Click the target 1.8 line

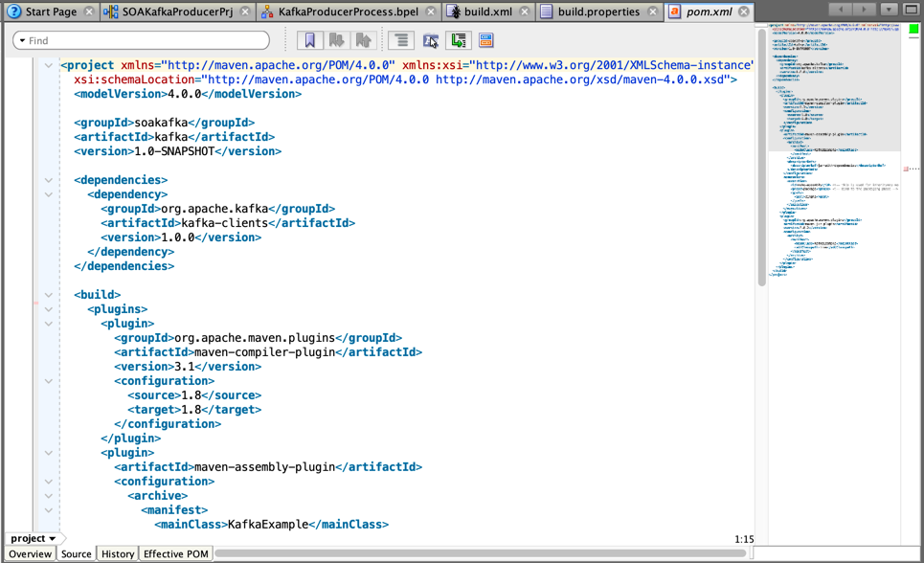coord(193,410)
